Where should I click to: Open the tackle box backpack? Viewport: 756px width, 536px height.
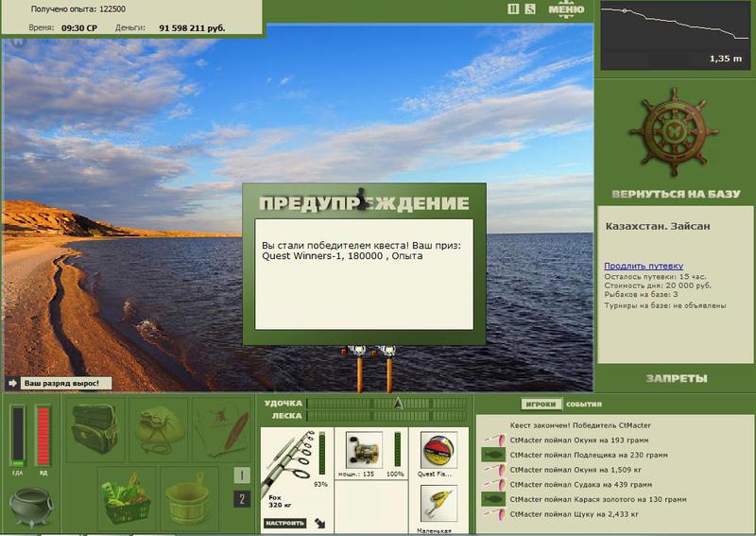point(95,428)
